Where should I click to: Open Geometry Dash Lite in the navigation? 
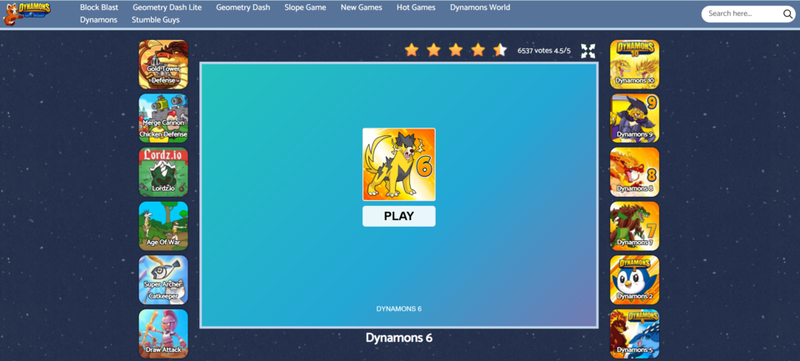pos(167,8)
